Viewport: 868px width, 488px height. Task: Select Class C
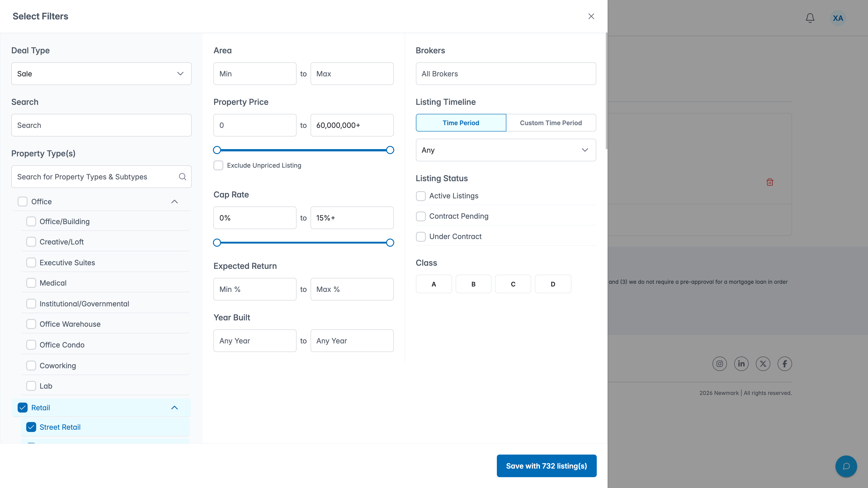point(513,284)
